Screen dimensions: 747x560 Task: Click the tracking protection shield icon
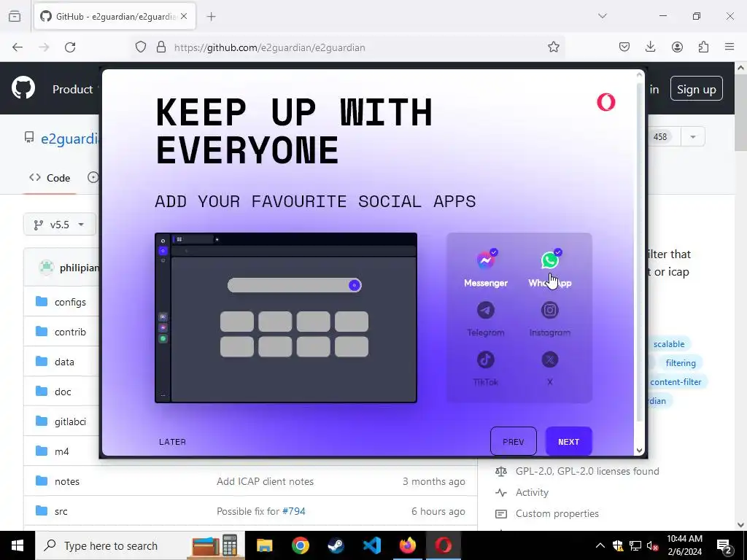141,47
